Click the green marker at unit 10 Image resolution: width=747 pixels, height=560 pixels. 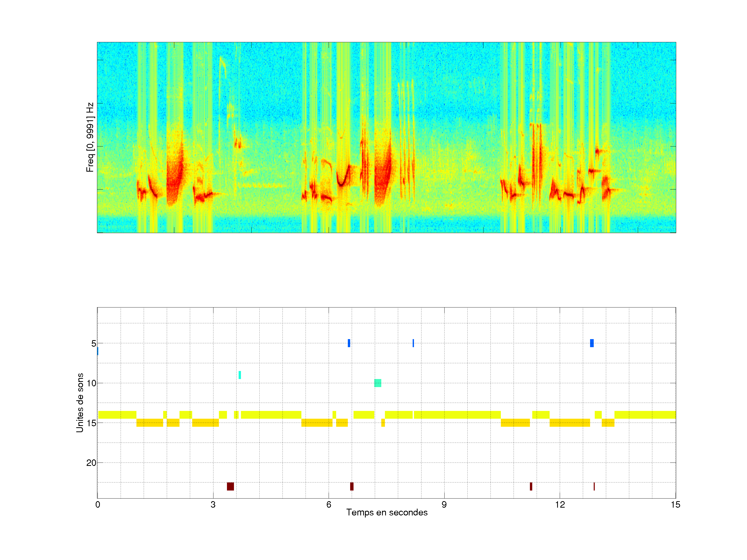point(378,383)
